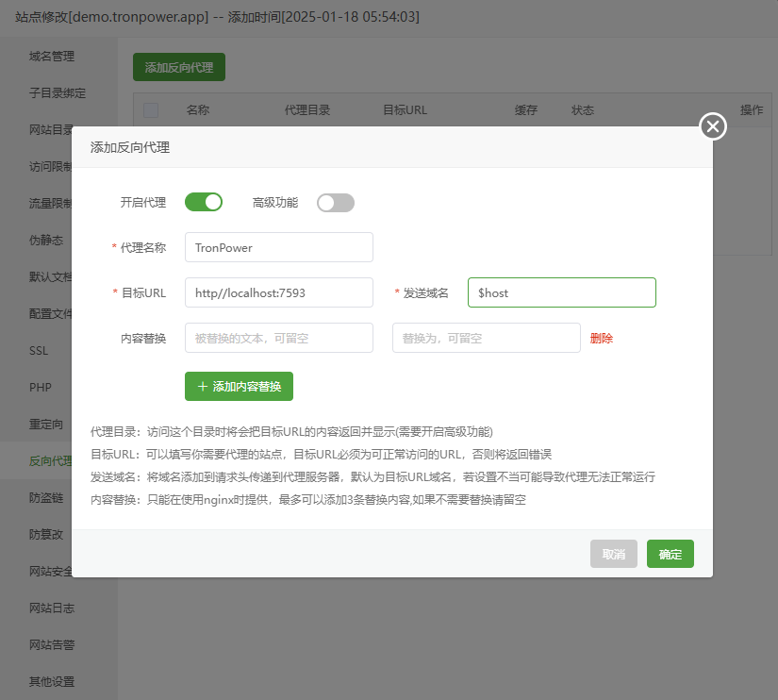The width and height of the screenshot is (778, 700).
Task: Click the 确定 confirm button
Action: (x=670, y=554)
